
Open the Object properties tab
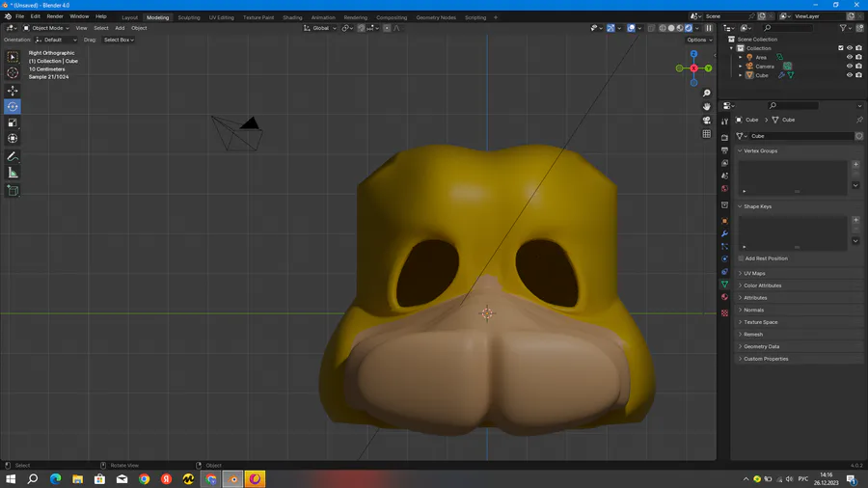724,221
